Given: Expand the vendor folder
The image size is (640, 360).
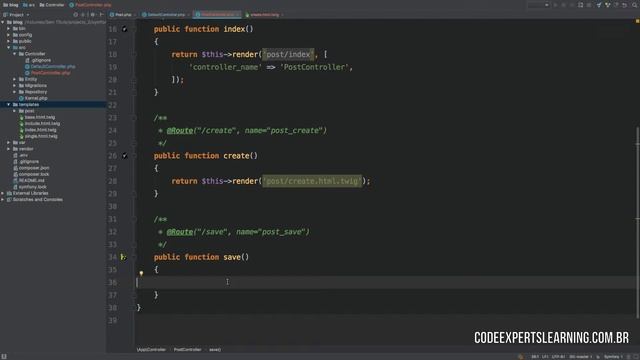Looking at the screenshot, I should point(9,149).
